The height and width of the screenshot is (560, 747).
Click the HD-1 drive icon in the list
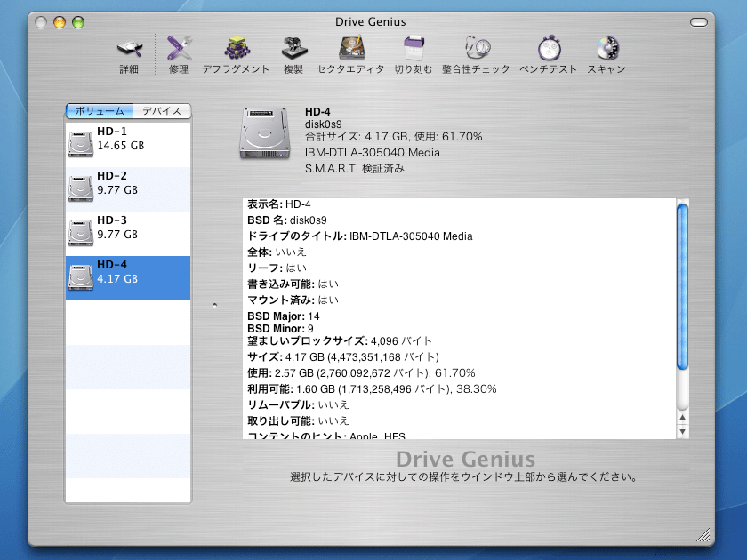[x=81, y=144]
